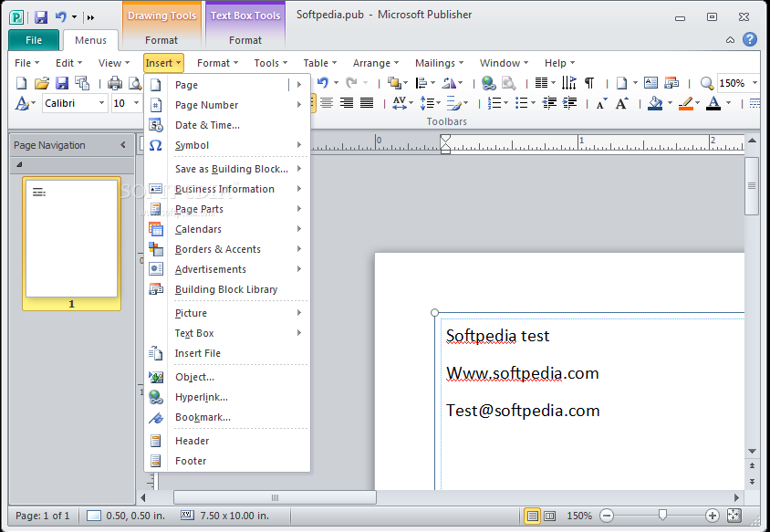Open the Format menu dropdown
770x532 pixels.
coord(217,63)
